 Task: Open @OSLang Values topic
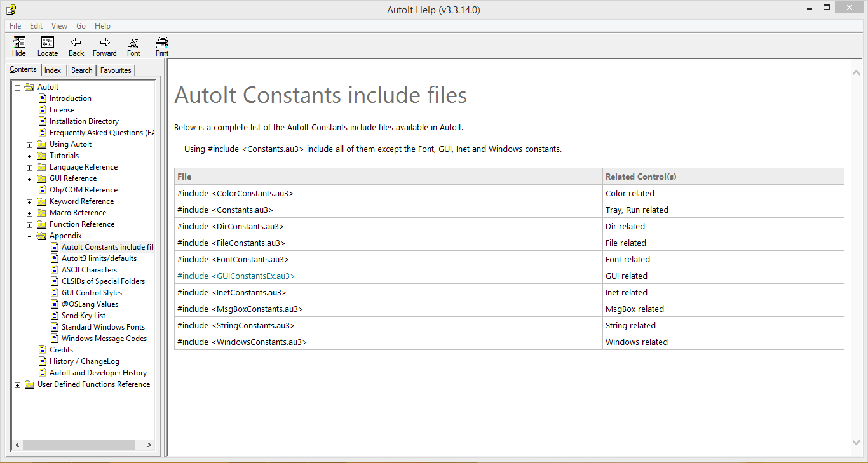click(x=90, y=304)
